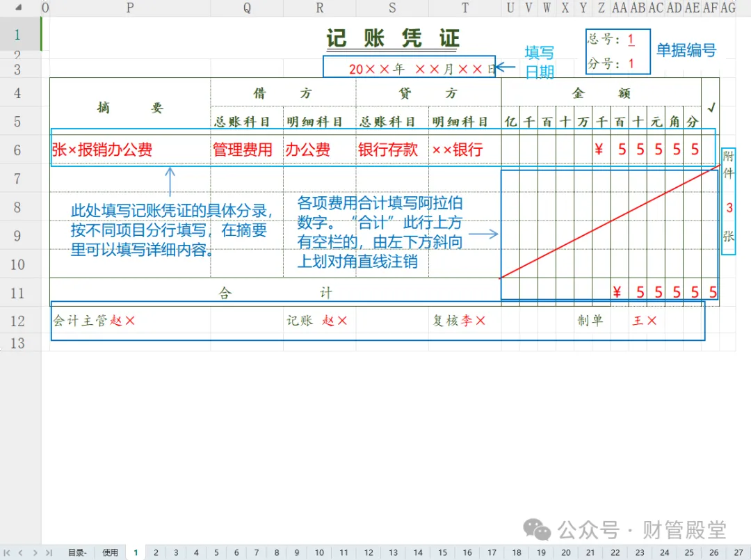751x560 pixels.
Task: Click the 王× preparer name cell
Action: [644, 321]
